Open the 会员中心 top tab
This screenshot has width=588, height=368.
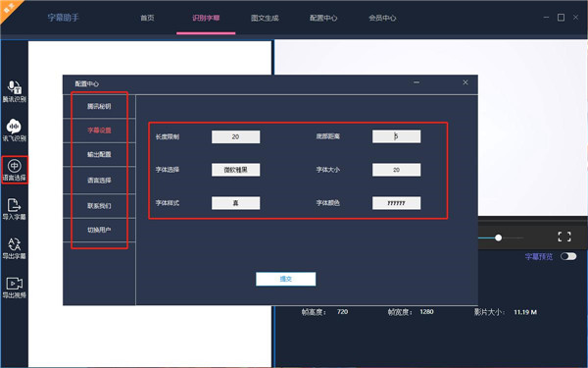point(382,18)
